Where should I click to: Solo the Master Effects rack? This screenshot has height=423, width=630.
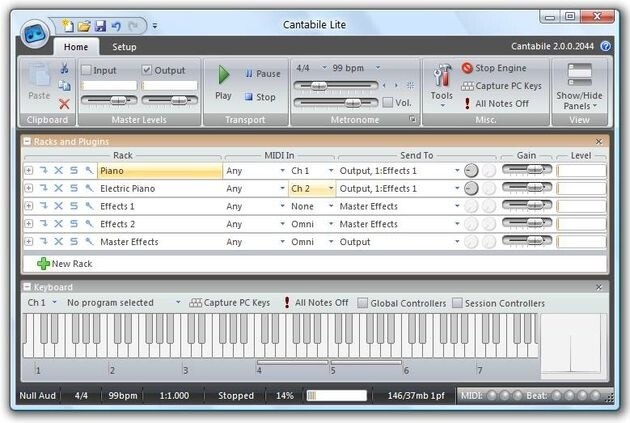(x=74, y=241)
